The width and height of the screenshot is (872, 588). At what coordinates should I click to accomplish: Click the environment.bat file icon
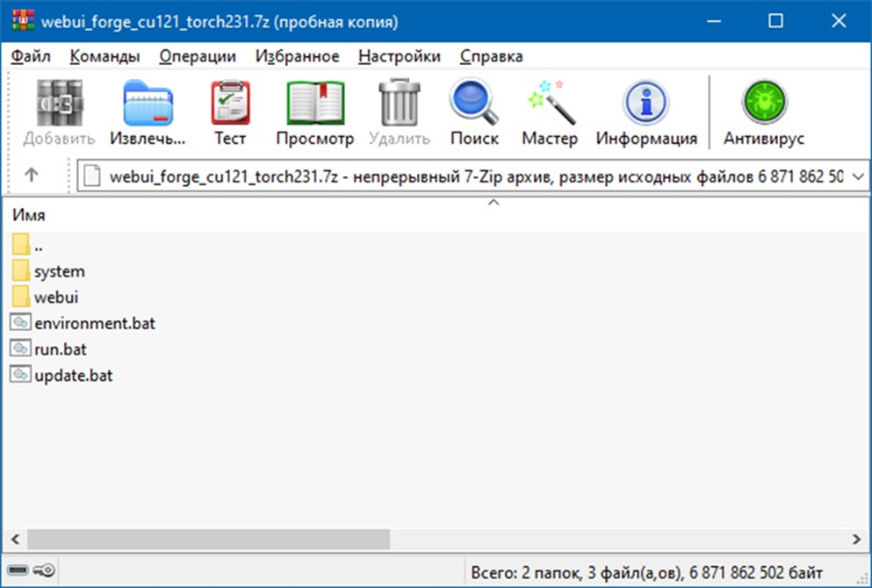[20, 322]
